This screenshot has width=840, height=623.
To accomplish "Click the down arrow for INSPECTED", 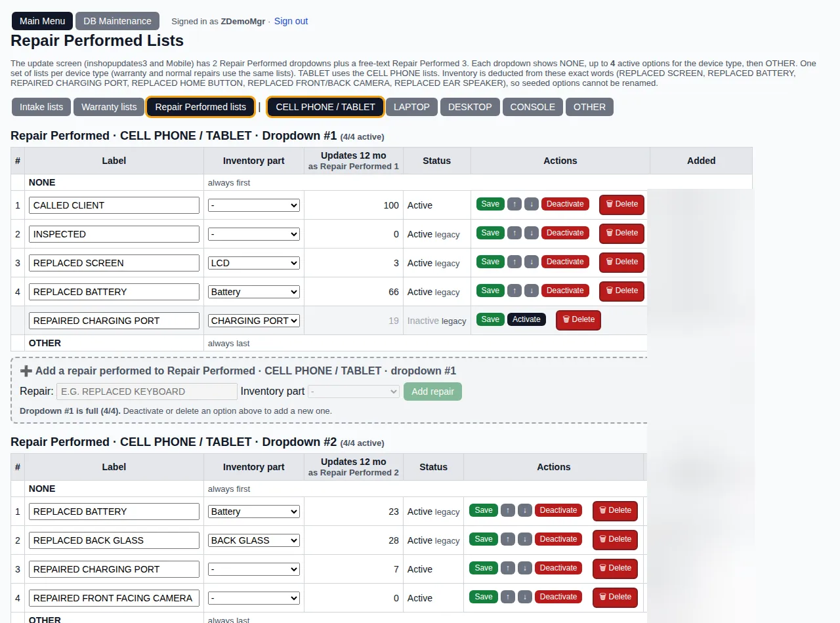I will pos(532,233).
